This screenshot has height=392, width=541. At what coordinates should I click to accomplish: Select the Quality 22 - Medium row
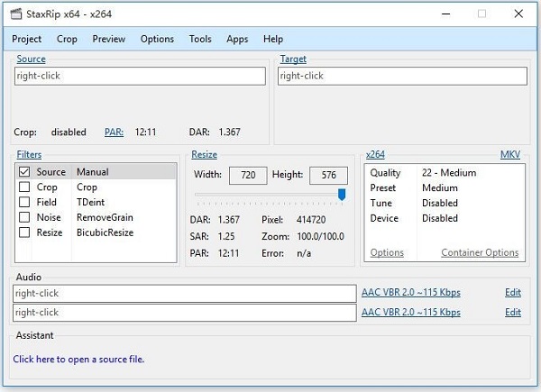[x=445, y=173]
